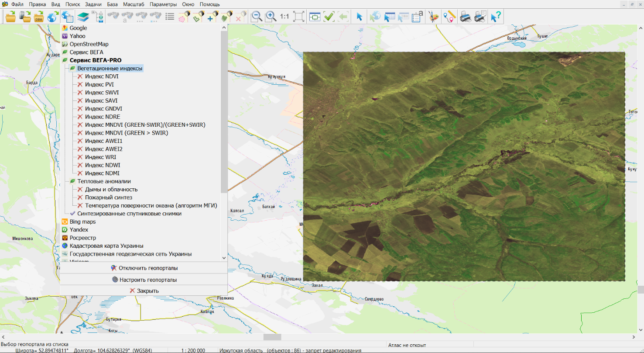Open the map layers stack icon
The width and height of the screenshot is (644, 353).
click(83, 17)
